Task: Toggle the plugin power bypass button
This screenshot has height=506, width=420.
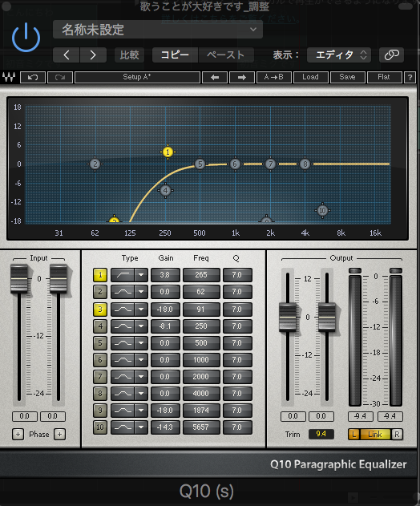Action: (26, 38)
